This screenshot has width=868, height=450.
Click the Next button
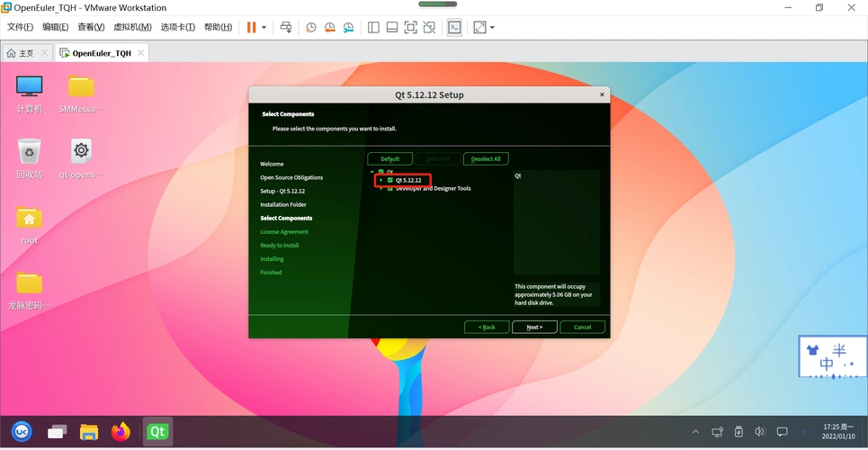pos(534,327)
